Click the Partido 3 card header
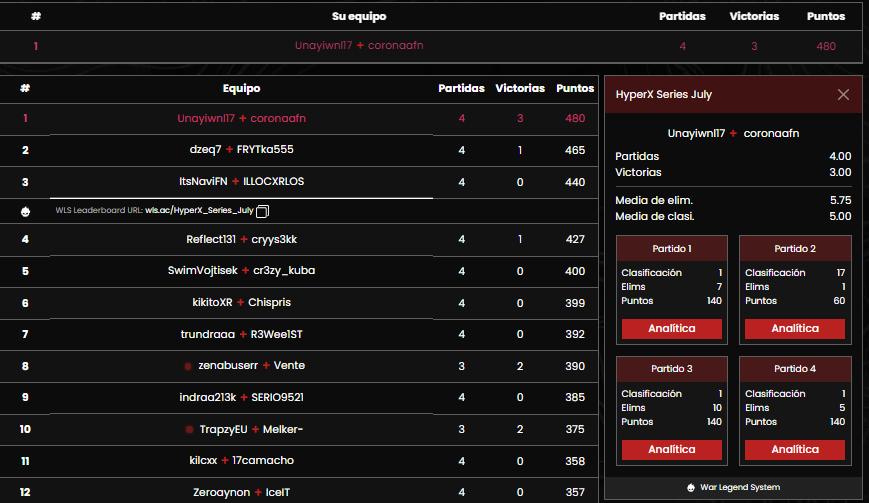Image resolution: width=869 pixels, height=503 pixels. pos(672,369)
